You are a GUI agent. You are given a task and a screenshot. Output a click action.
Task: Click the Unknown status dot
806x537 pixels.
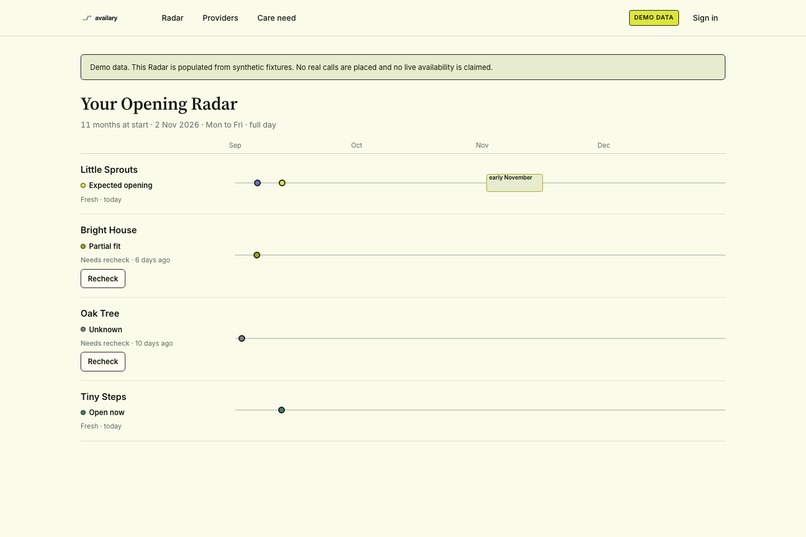point(83,329)
